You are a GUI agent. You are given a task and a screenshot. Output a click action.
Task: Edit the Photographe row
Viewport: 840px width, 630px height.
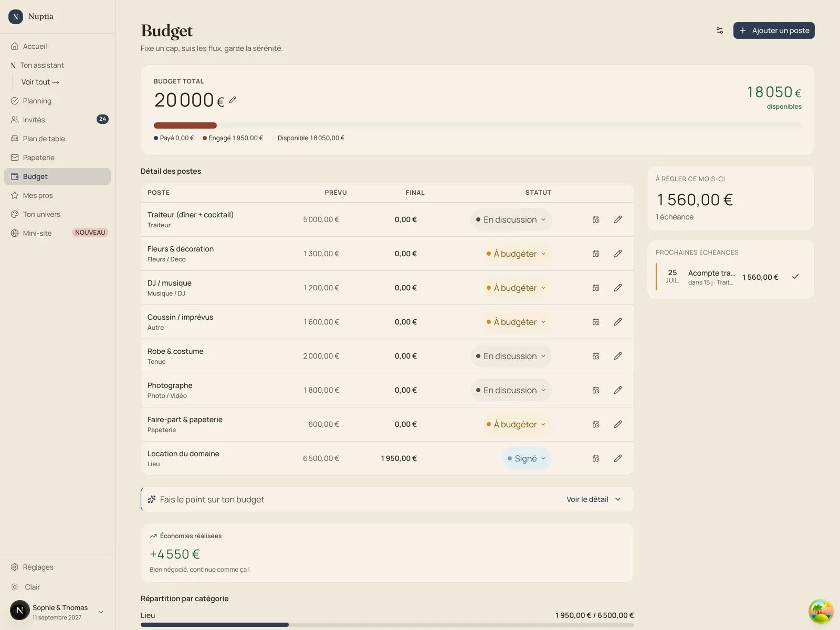click(618, 390)
